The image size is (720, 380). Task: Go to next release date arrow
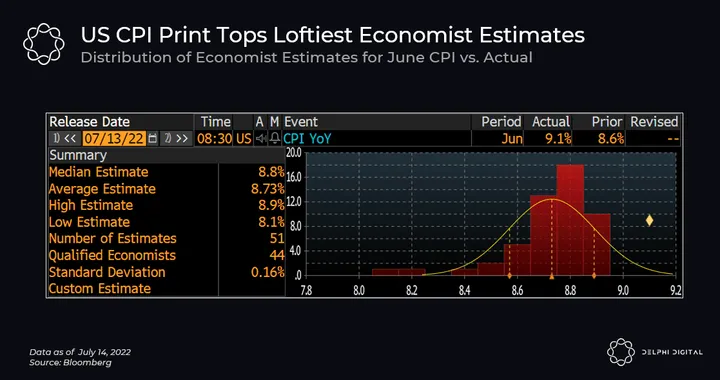coord(176,138)
